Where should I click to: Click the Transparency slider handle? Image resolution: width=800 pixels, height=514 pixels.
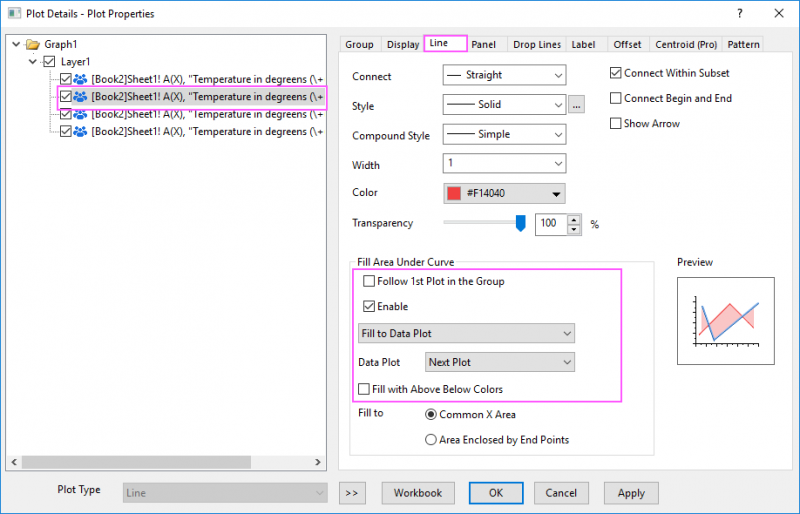[x=520, y=223]
